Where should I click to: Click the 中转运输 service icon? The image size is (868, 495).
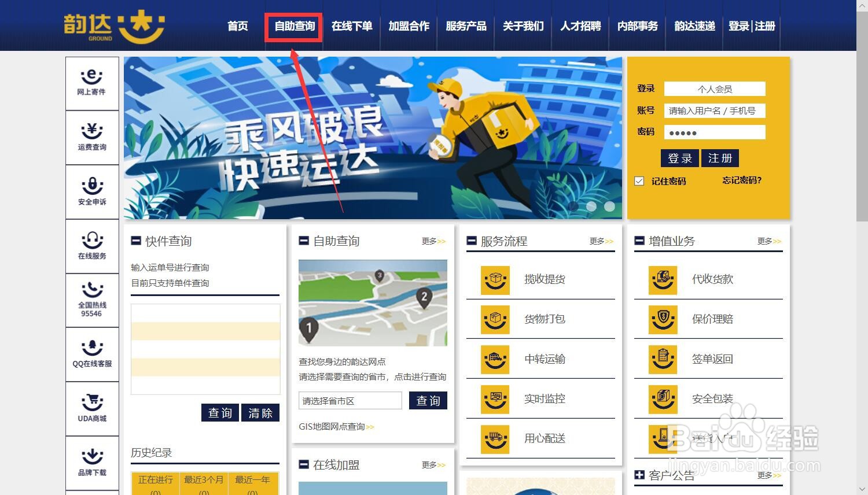click(x=495, y=360)
